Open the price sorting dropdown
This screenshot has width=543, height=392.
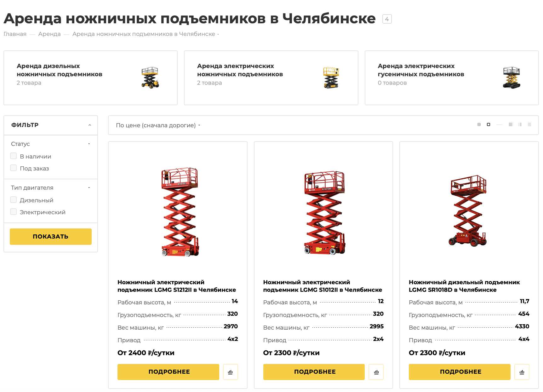coord(158,125)
